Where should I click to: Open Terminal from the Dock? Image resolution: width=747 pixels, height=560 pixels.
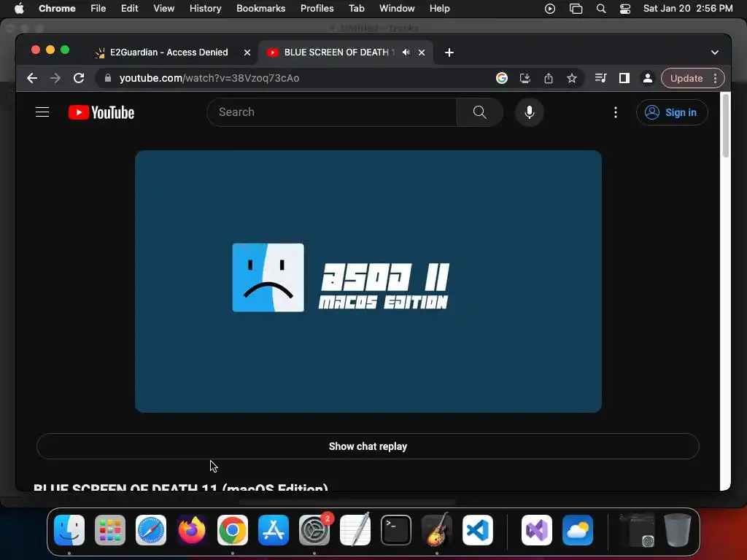(x=396, y=530)
